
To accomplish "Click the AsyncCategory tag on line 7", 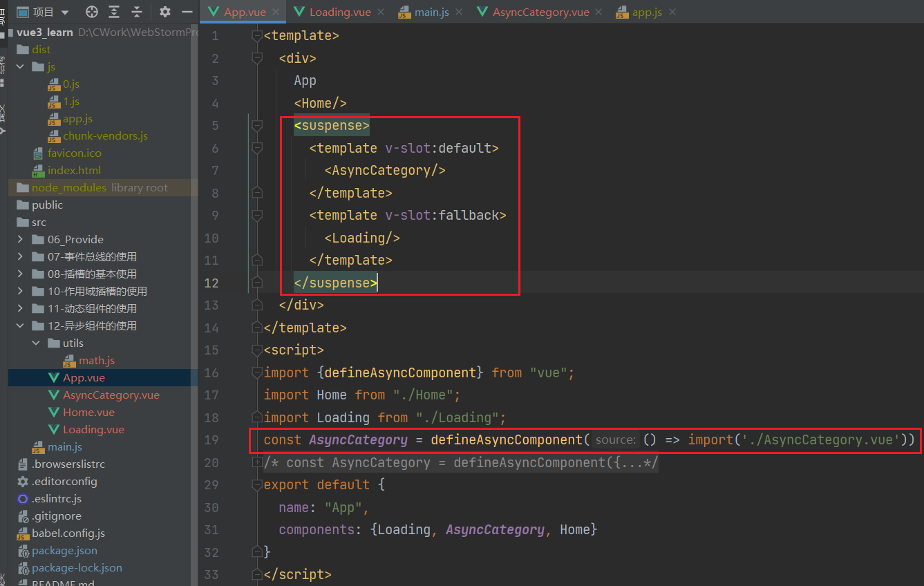I will (x=385, y=170).
